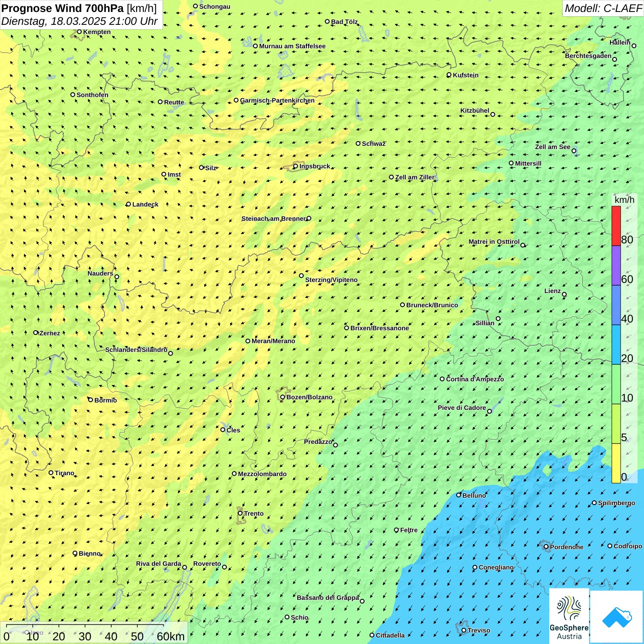Choose the green 10–20 km/h legend swatch
Screen dimensions: 644x644
pos(616,384)
